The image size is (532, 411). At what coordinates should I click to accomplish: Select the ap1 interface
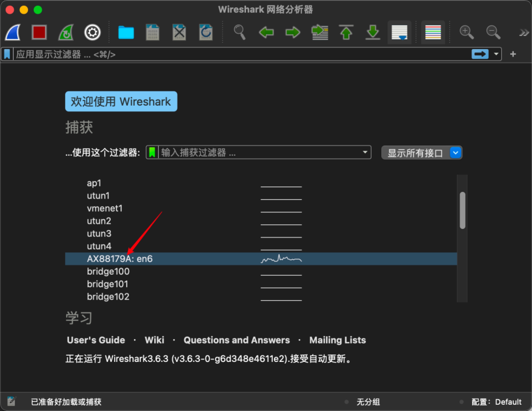coord(94,183)
